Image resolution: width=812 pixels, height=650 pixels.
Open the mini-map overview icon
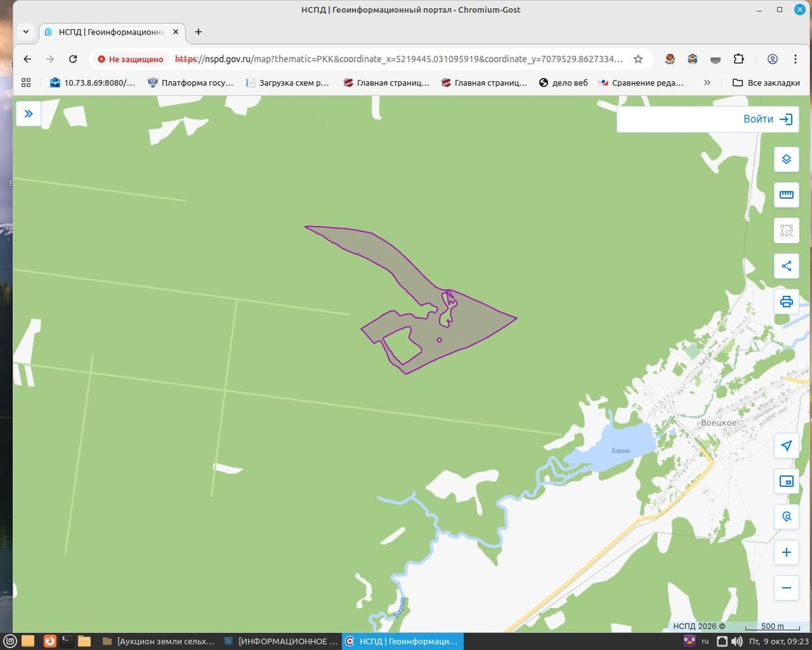[x=786, y=481]
